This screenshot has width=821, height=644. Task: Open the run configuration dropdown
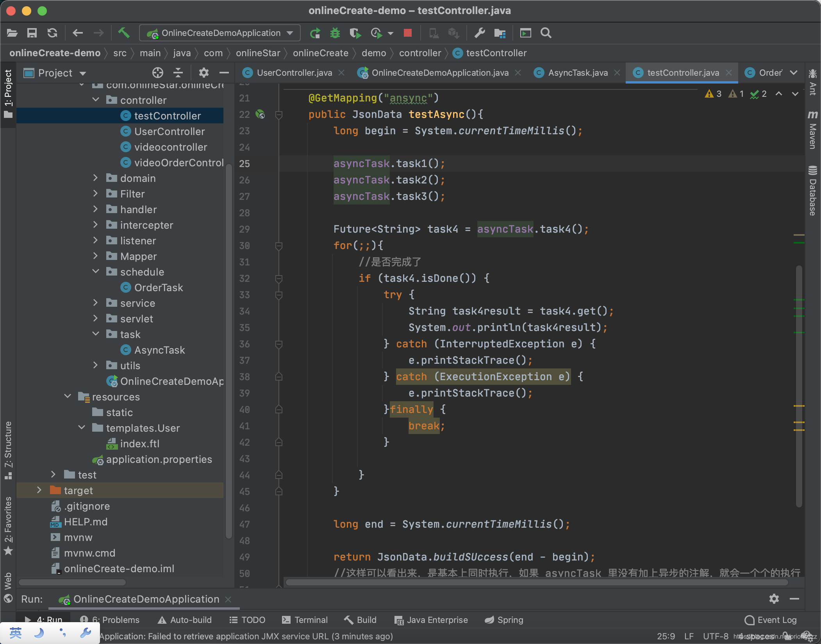(x=220, y=33)
